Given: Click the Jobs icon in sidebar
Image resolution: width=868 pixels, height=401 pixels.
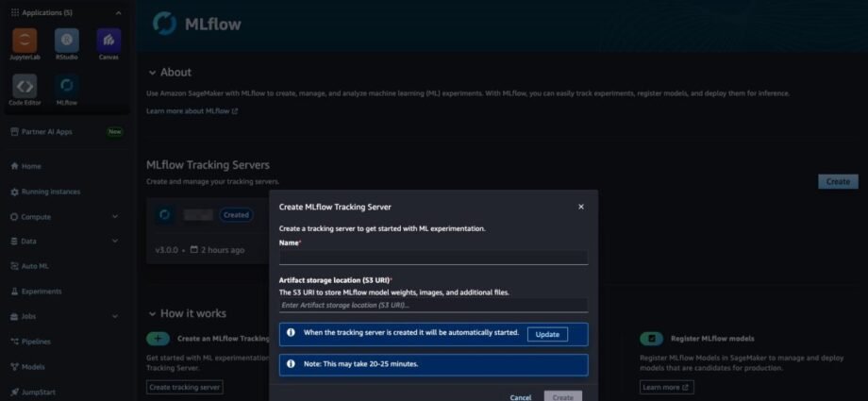Looking at the screenshot, I should (x=15, y=316).
